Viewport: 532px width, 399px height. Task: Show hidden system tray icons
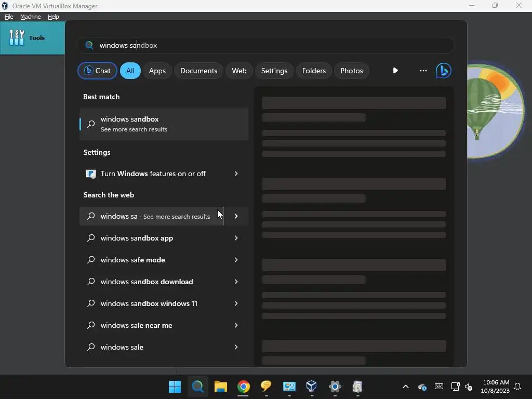coord(405,387)
